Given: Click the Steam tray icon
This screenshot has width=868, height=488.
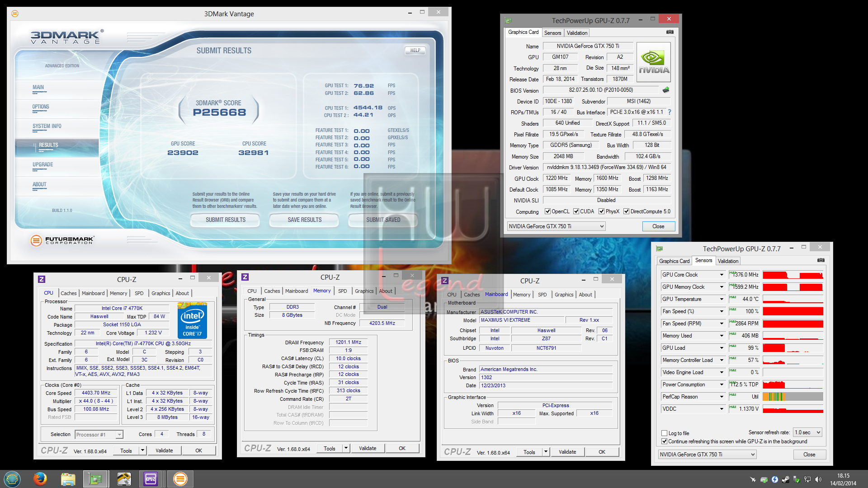Looking at the screenshot, I should tap(786, 479).
